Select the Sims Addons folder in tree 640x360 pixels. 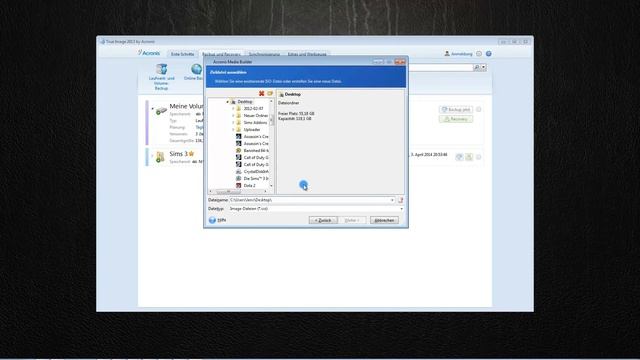click(252, 122)
